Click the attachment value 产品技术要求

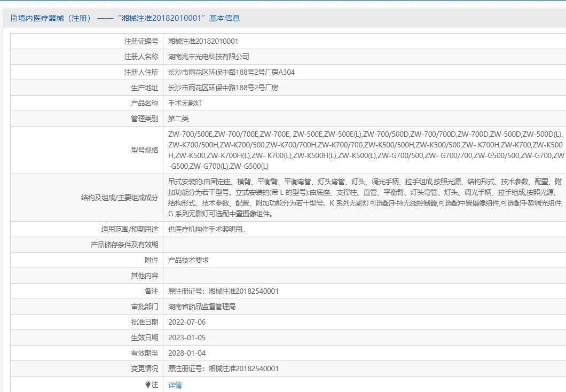[188, 260]
